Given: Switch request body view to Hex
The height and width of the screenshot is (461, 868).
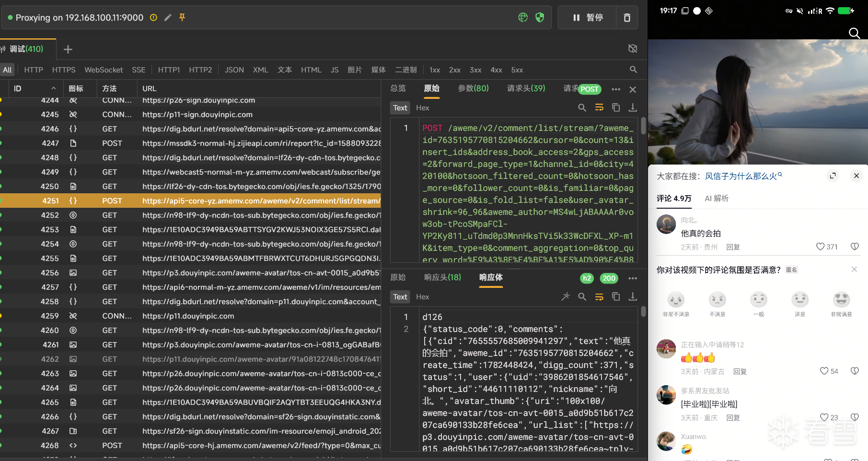Looking at the screenshot, I should pos(422,108).
